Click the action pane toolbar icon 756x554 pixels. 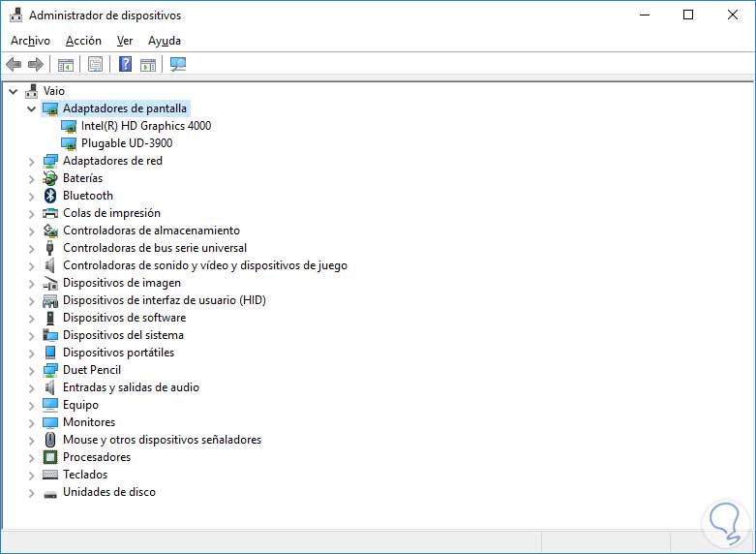[x=148, y=64]
